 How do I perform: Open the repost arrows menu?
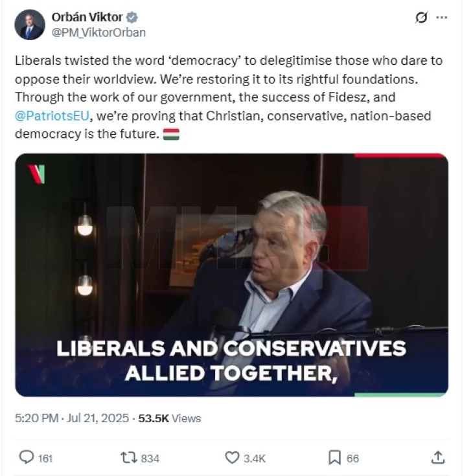tap(128, 458)
